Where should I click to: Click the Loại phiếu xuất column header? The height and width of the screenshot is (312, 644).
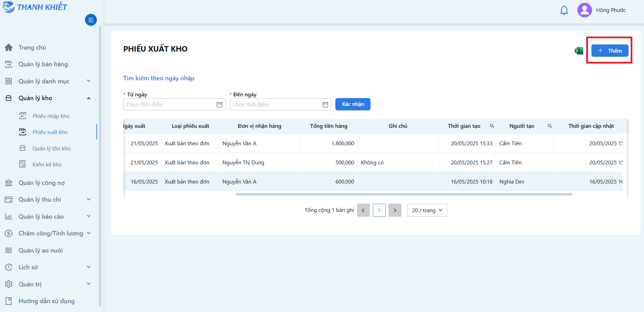pyautogui.click(x=190, y=126)
